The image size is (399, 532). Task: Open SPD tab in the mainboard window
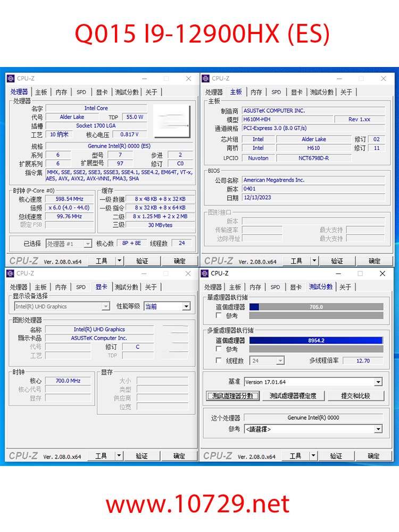(276, 92)
